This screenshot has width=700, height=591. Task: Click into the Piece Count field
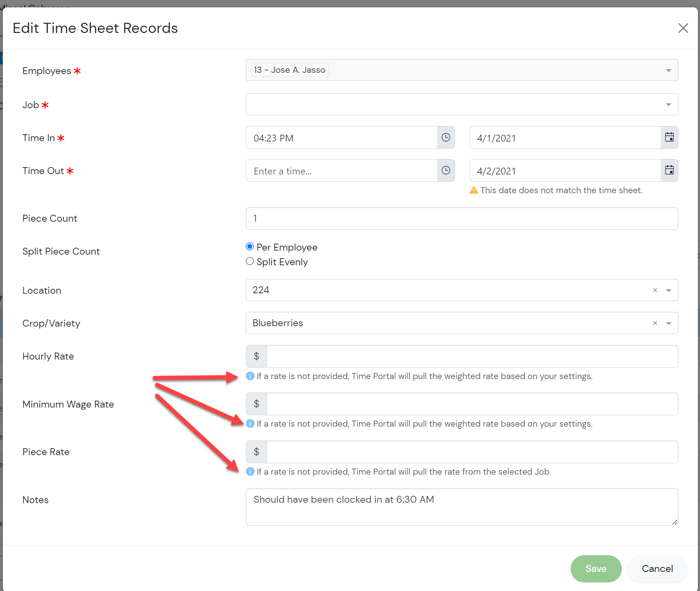(462, 218)
